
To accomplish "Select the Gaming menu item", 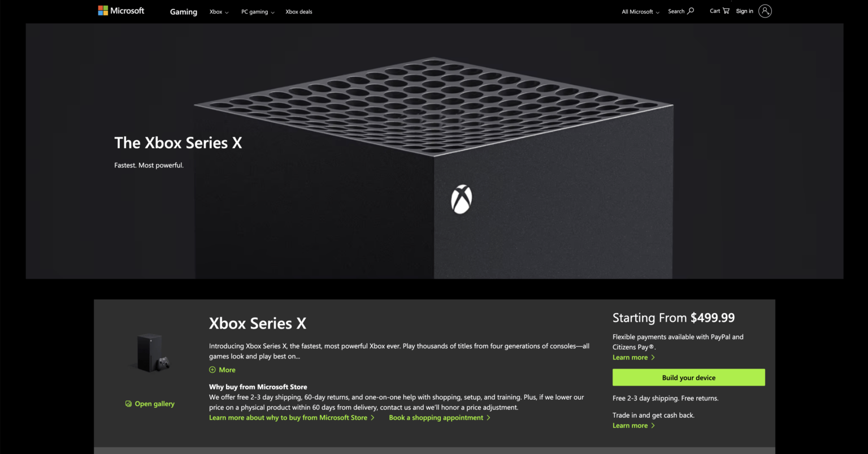I will (183, 11).
